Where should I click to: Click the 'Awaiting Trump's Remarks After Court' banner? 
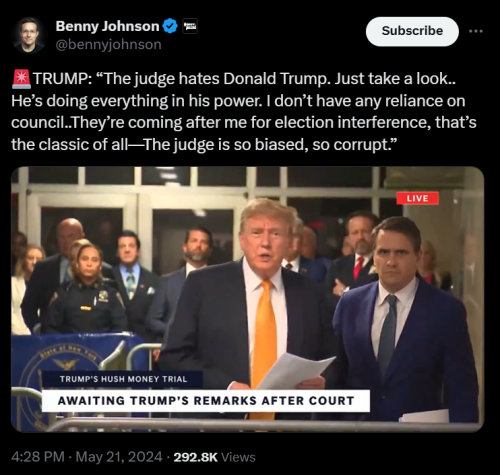pos(206,401)
